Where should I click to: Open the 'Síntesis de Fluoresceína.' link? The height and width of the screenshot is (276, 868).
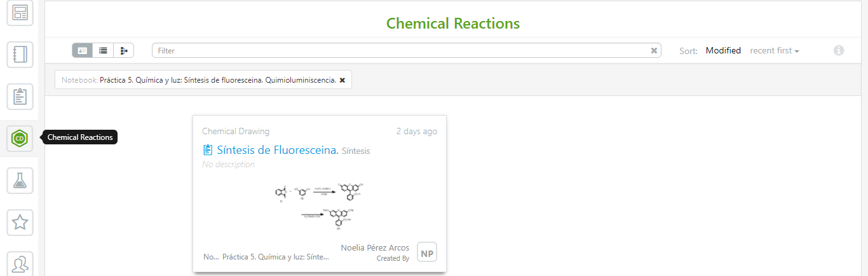[x=278, y=150]
